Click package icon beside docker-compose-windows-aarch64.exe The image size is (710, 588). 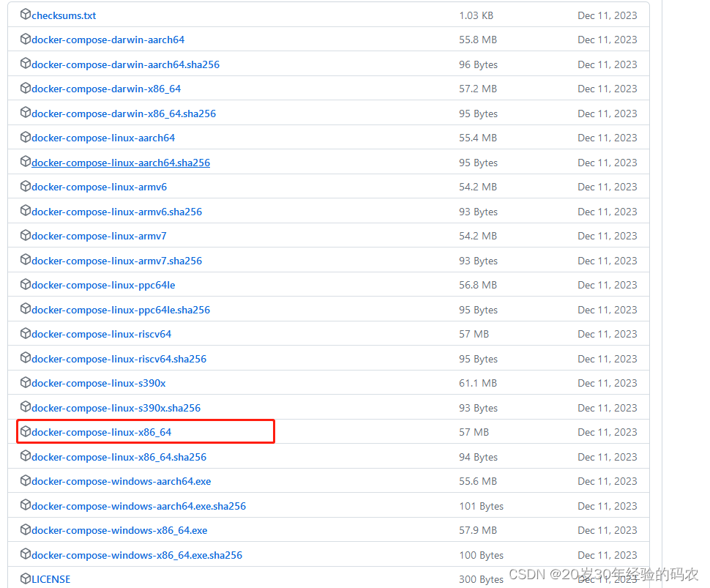26,480
